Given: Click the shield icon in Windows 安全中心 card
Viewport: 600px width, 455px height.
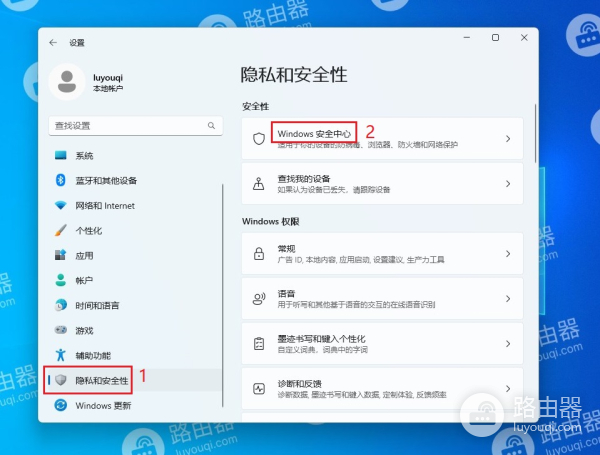Looking at the screenshot, I should tap(259, 139).
